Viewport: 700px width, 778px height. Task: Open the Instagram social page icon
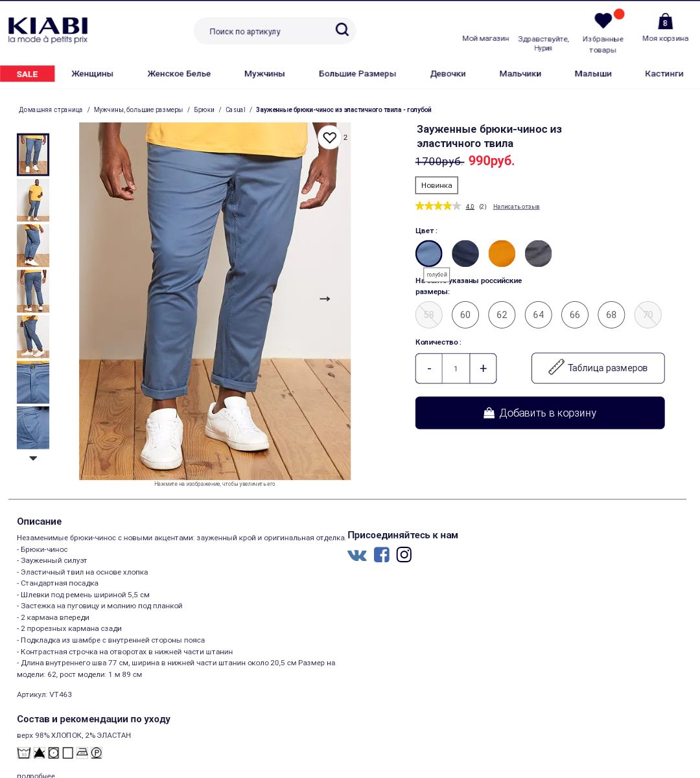(404, 555)
